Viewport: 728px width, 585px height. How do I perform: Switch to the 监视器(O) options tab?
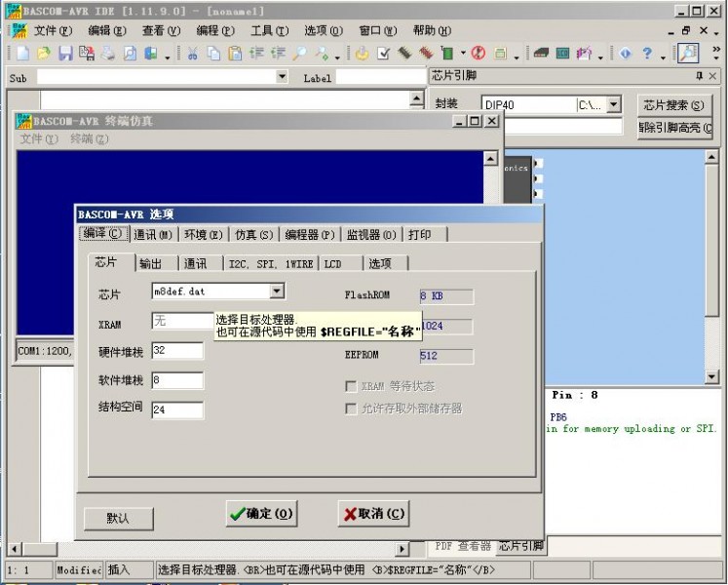tap(371, 235)
